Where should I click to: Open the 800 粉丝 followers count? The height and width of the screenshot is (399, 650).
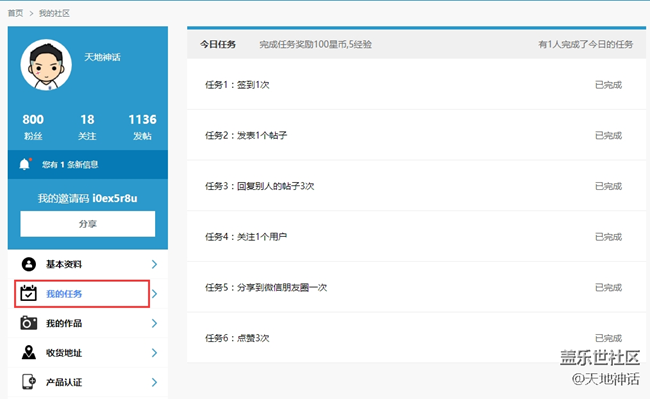tap(33, 127)
